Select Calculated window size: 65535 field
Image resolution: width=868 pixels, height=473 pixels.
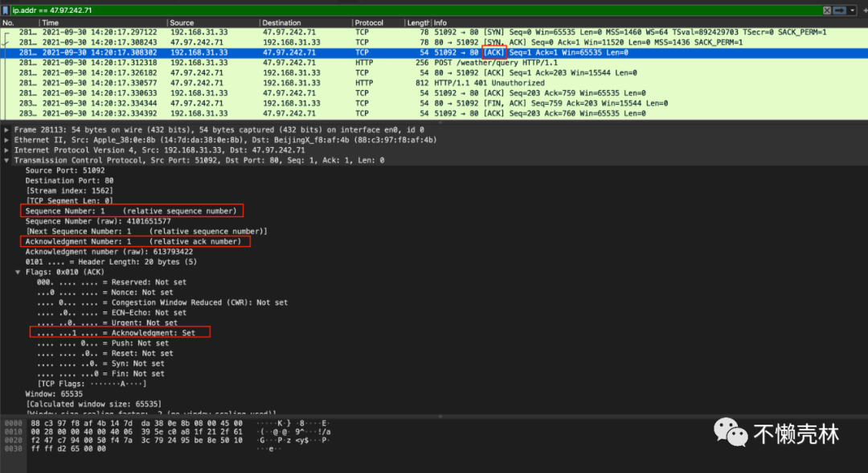[93, 404]
